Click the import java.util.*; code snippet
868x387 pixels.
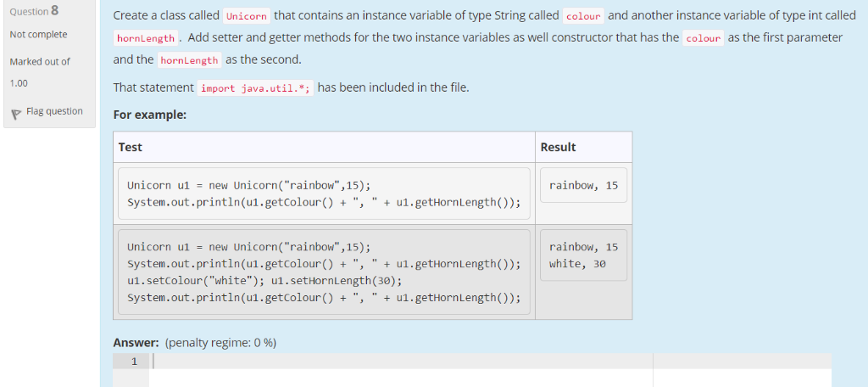[255, 88]
